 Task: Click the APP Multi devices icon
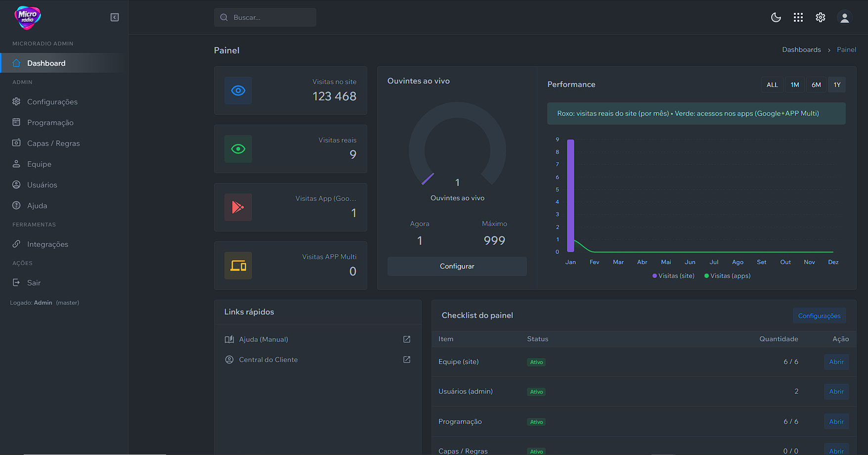tap(238, 266)
